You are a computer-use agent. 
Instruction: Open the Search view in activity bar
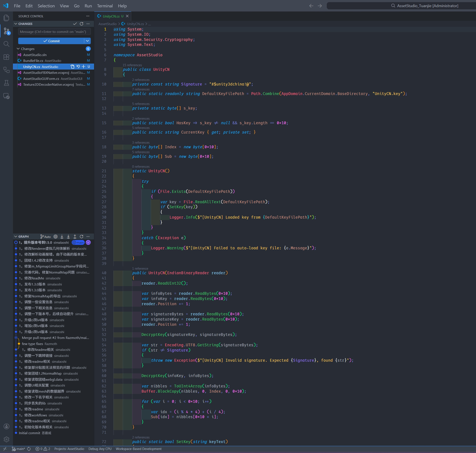click(6, 44)
